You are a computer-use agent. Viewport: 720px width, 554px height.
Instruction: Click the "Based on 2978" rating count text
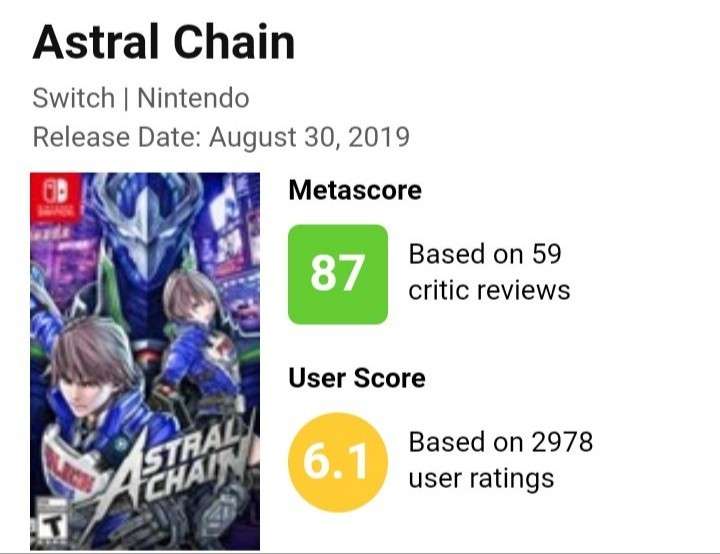[x=501, y=441]
